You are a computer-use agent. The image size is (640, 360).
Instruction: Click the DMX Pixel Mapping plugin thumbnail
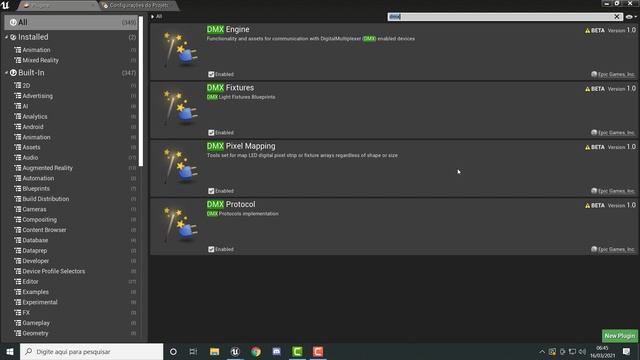click(180, 167)
